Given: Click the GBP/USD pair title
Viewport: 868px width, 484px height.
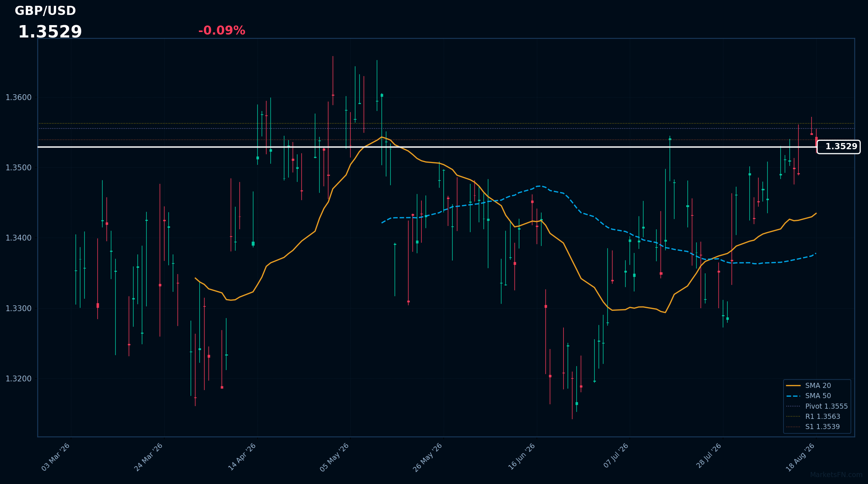Looking at the screenshot, I should pos(45,11).
